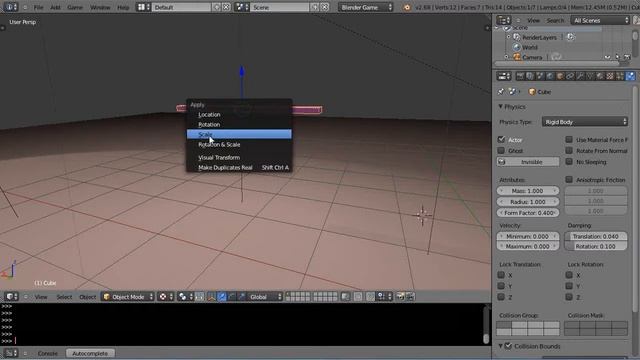This screenshot has height=360, width=640.
Task: Open the All Scenes outliner filter dropdown
Action: click(x=600, y=20)
